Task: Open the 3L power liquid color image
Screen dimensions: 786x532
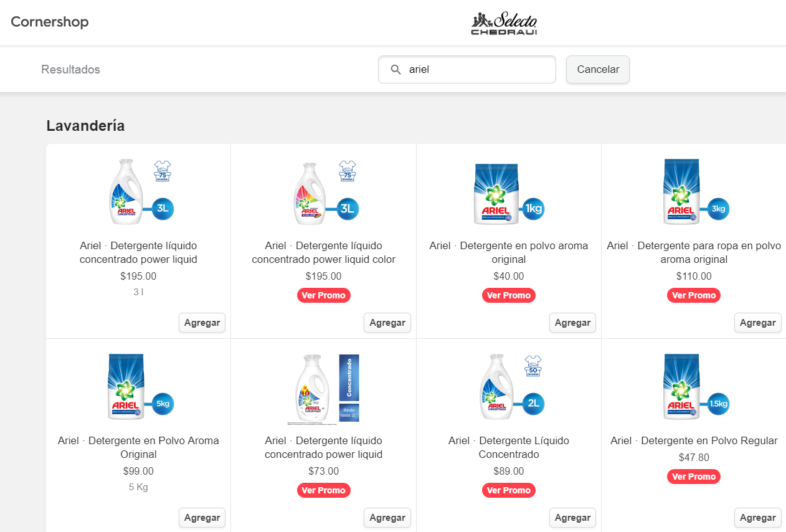Action: (x=323, y=192)
